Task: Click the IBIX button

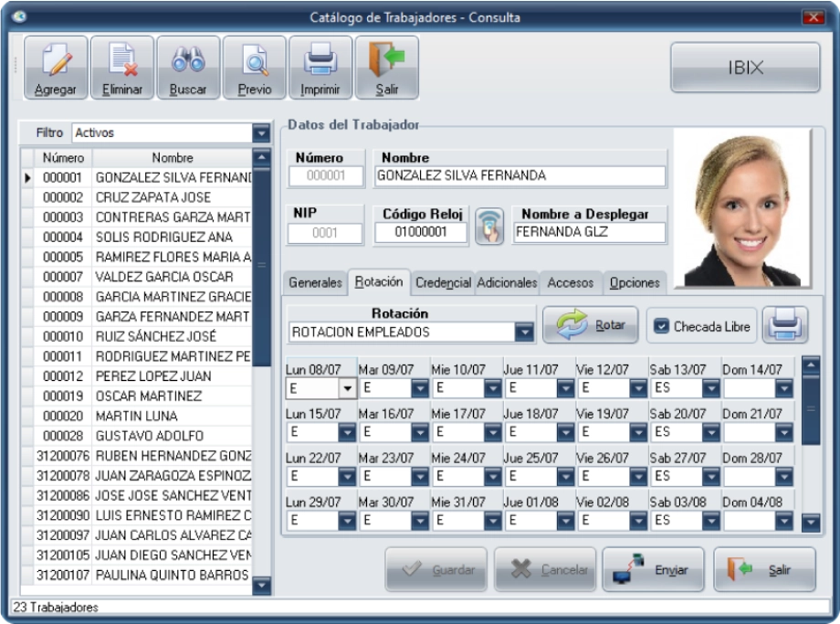Action: pyautogui.click(x=745, y=69)
